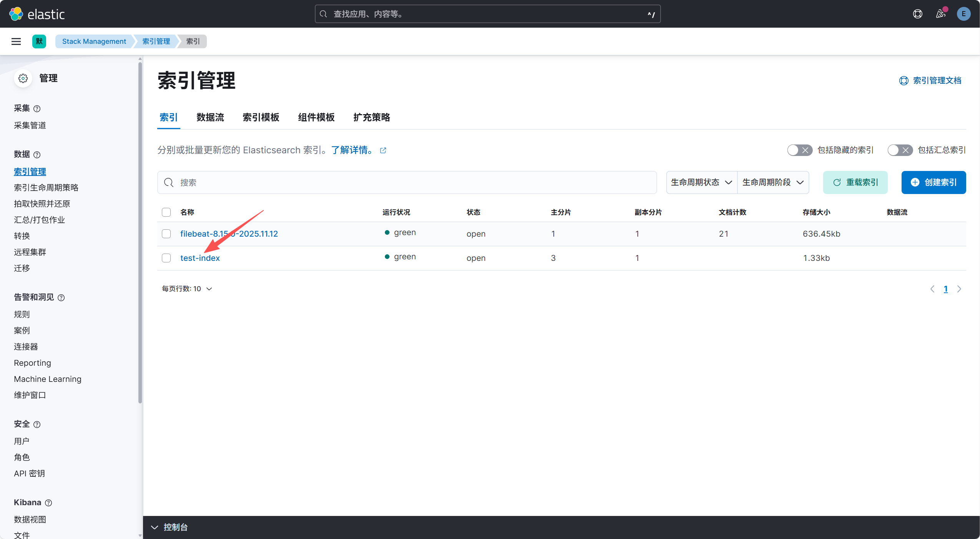Open the help lifebuoy icon in header
This screenshot has width=980, height=539.
[x=917, y=14]
